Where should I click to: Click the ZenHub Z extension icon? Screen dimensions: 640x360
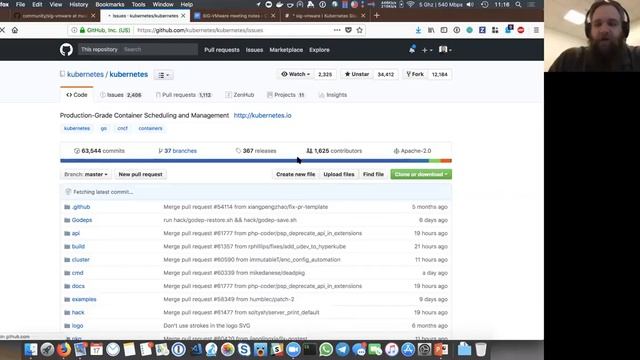click(x=482, y=30)
